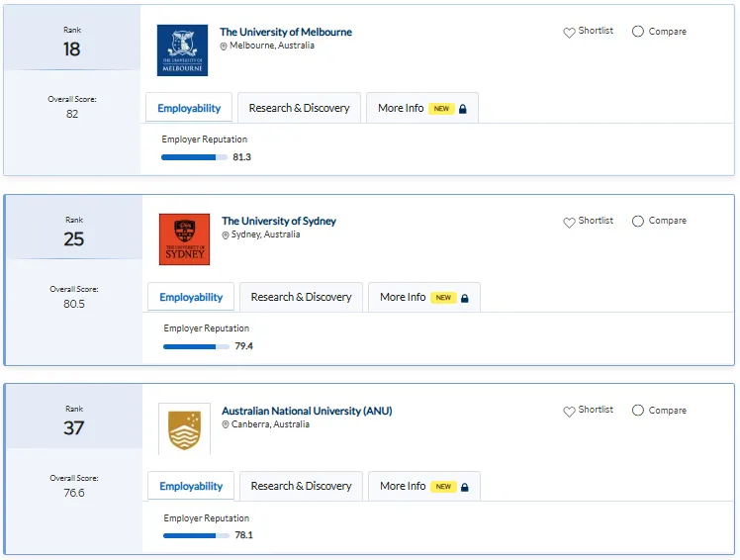740x560 pixels.
Task: Select ANU's Employability tab
Action: pyautogui.click(x=191, y=486)
